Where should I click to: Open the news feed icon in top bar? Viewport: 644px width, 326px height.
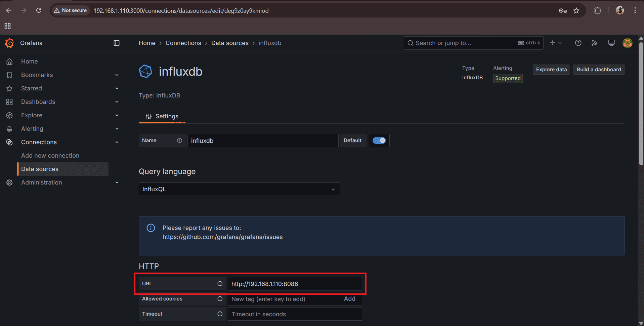594,43
